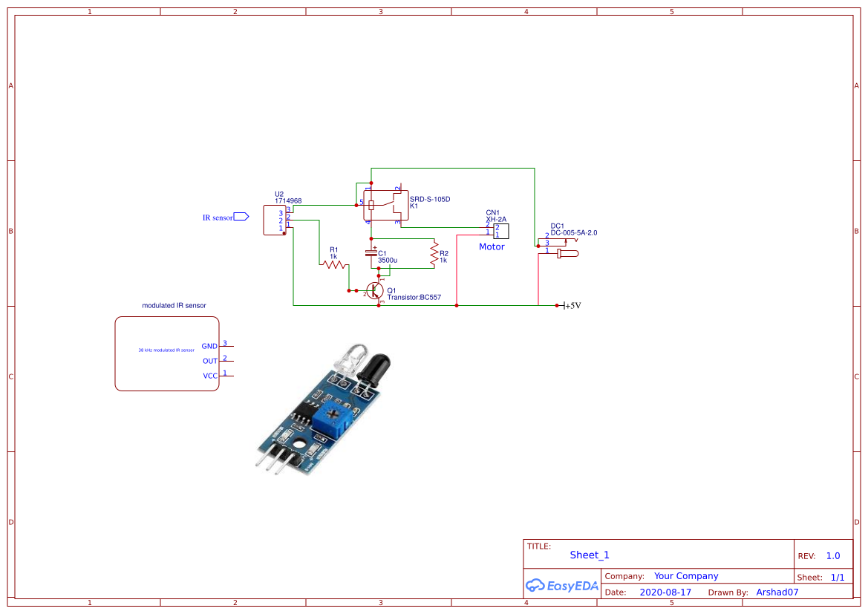Select the BC557 transistor symbol Q1
Viewport: 868px width, 614px height.
(375, 289)
